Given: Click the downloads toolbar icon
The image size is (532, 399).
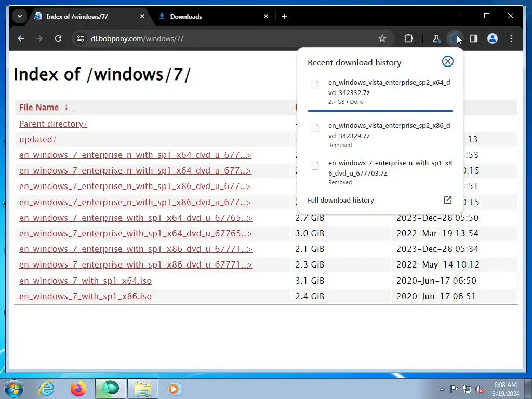Looking at the screenshot, I should [454, 38].
